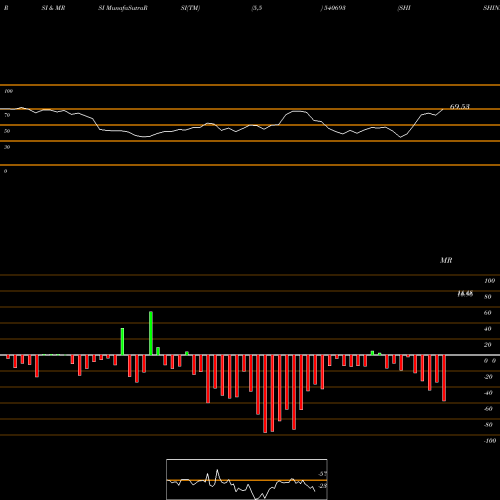Click the MR right-axis label -100

pyautogui.click(x=490, y=441)
